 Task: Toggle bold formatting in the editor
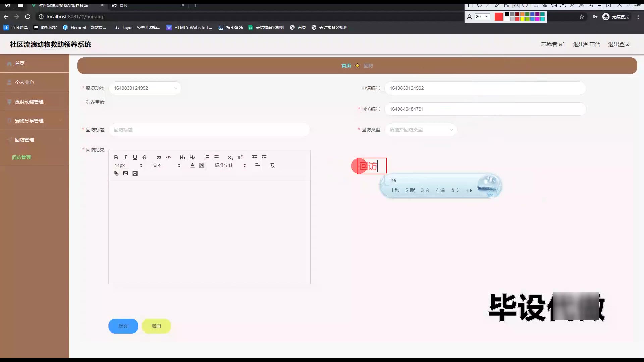[116, 157]
